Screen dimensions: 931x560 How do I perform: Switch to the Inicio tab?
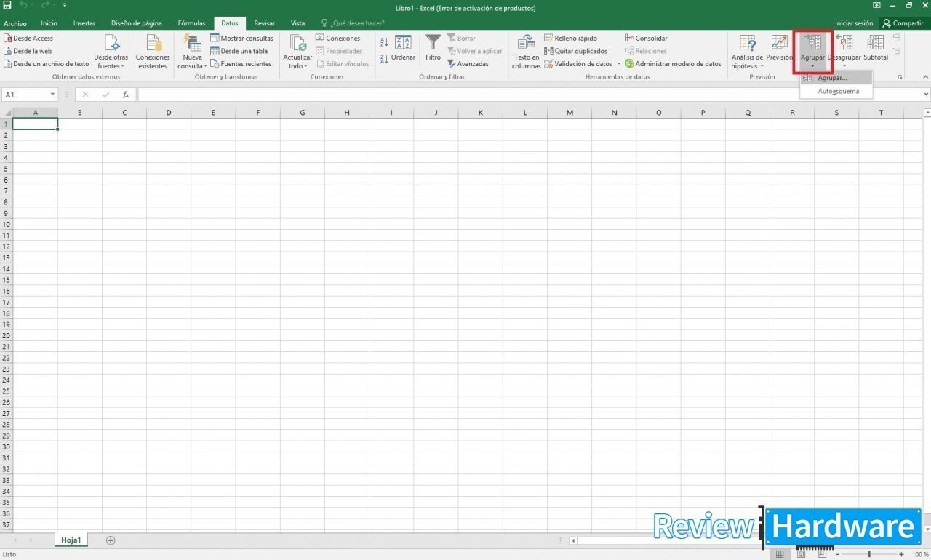point(49,23)
